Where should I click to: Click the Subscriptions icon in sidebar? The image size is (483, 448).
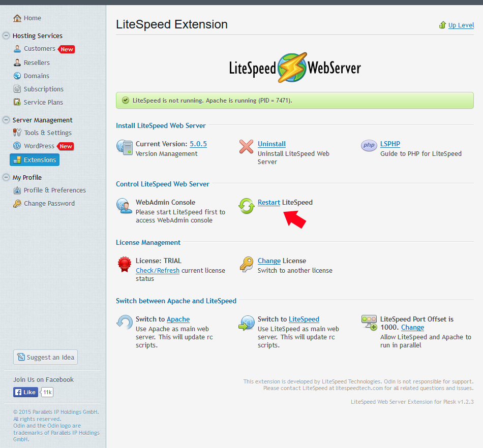click(x=17, y=89)
